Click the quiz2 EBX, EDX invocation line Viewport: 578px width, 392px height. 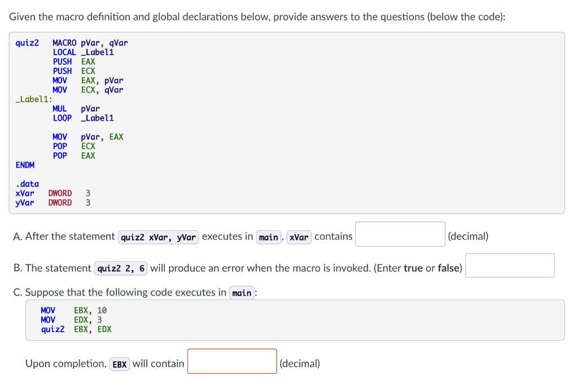[x=76, y=329]
